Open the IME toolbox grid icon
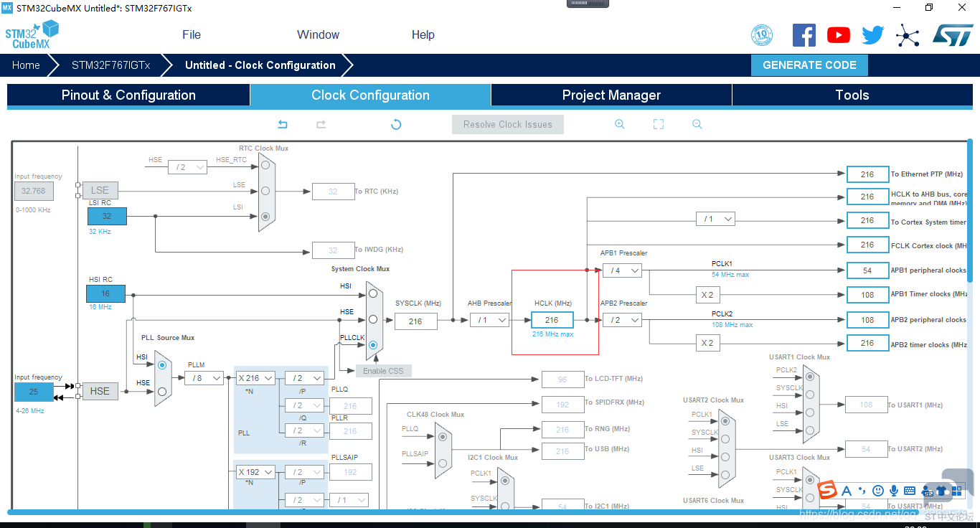The width and height of the screenshot is (980, 528). click(956, 491)
